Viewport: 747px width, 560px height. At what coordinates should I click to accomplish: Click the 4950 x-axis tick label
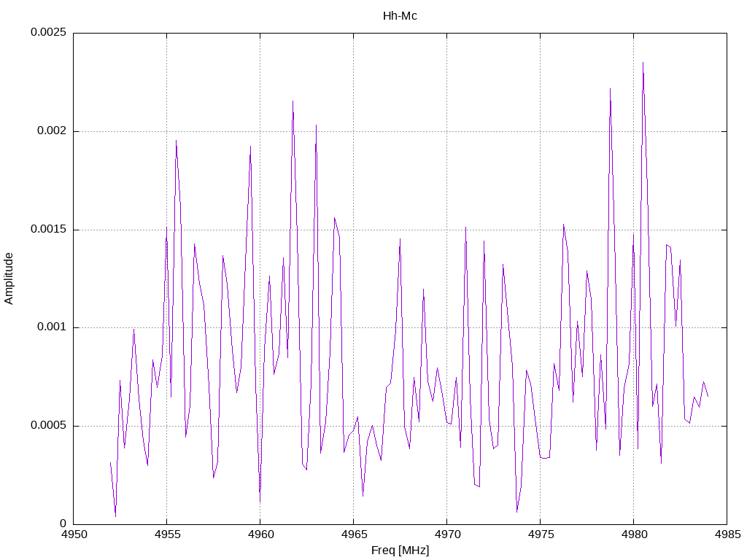tap(74, 534)
